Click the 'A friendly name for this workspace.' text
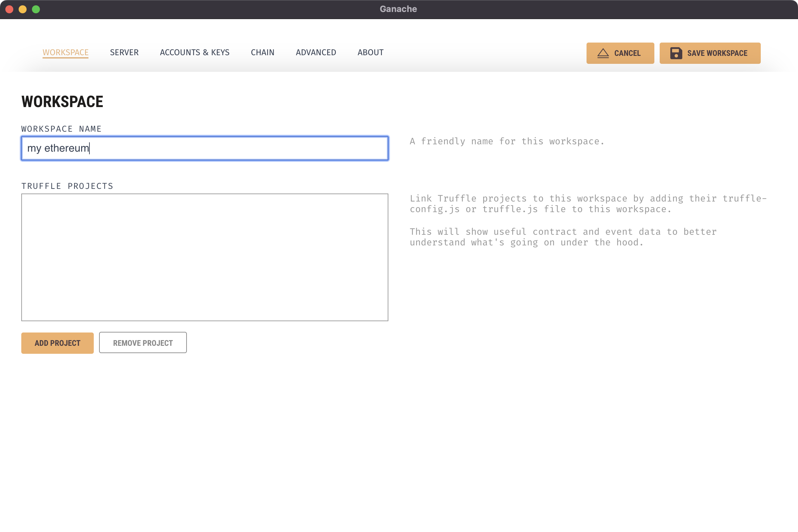 (507, 141)
